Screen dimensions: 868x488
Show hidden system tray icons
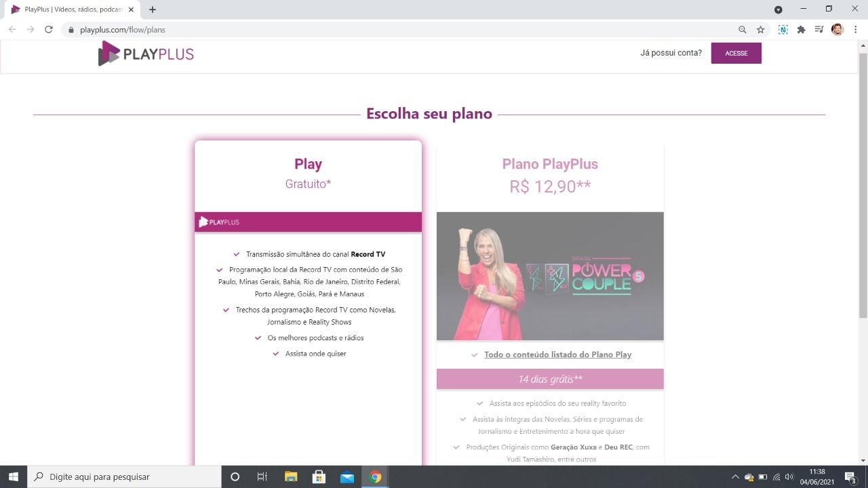tap(735, 476)
